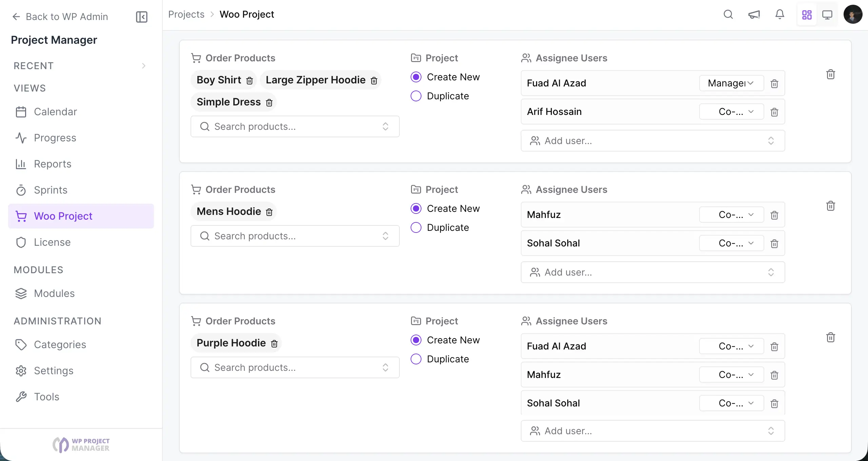Delete Sohal Sohal from second card
This screenshot has height=461, width=868.
pos(774,243)
